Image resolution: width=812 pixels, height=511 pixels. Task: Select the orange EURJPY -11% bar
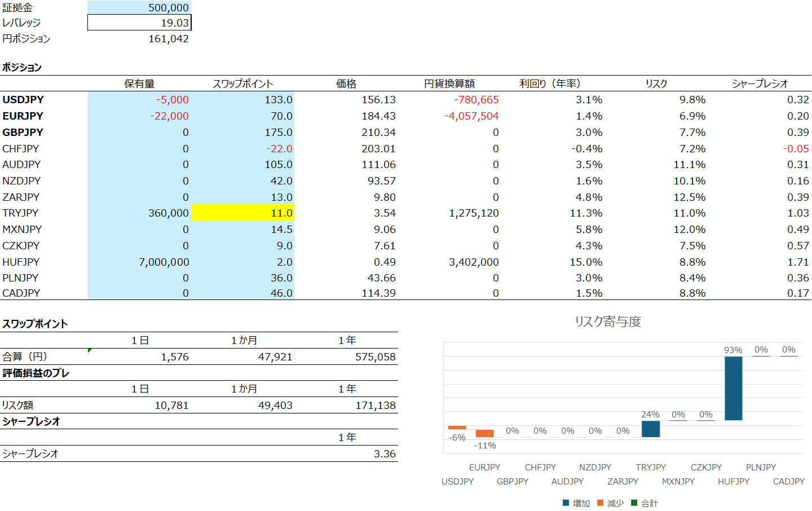click(484, 433)
